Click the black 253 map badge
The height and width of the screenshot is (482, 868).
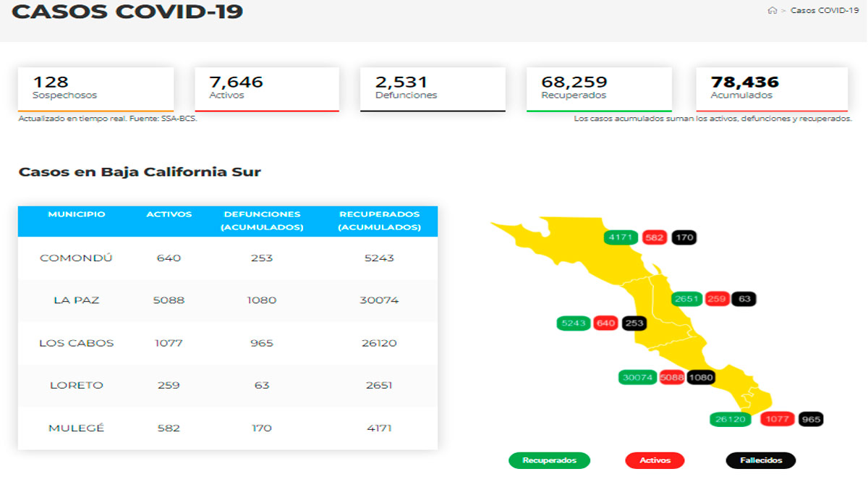click(634, 324)
